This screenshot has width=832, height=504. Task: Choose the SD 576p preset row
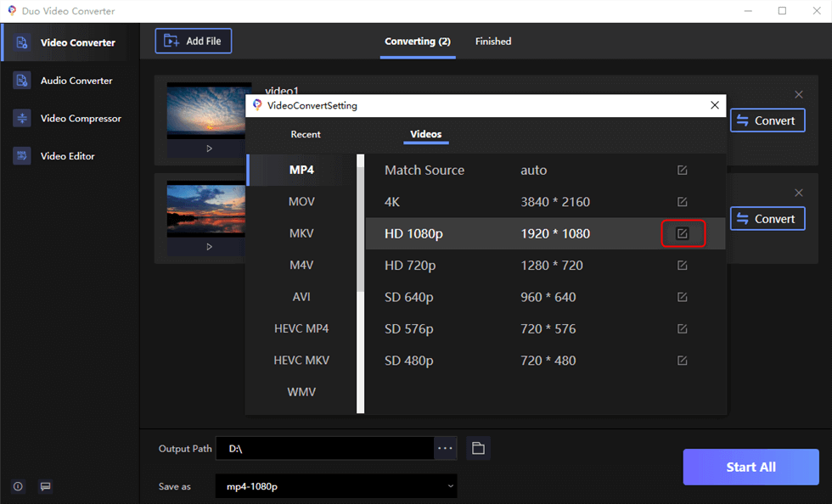tap(545, 329)
